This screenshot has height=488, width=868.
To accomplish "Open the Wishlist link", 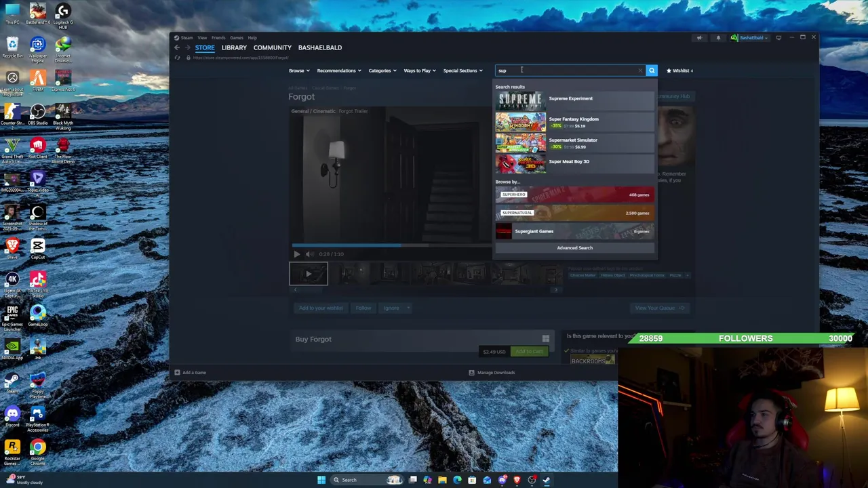I will 680,70.
